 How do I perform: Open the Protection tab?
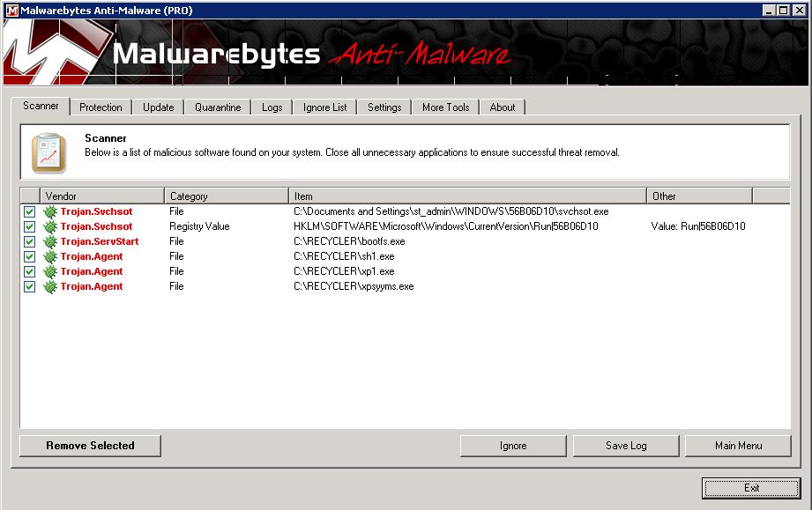click(101, 107)
